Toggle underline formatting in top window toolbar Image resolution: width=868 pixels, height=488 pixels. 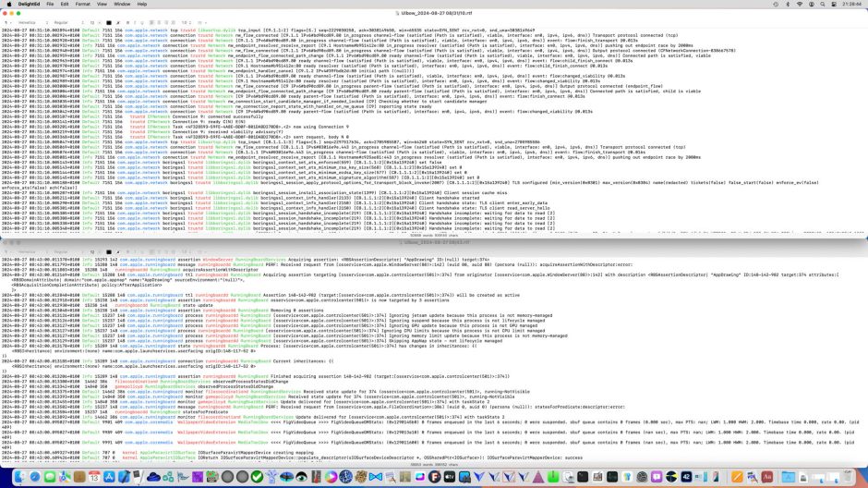pos(143,23)
